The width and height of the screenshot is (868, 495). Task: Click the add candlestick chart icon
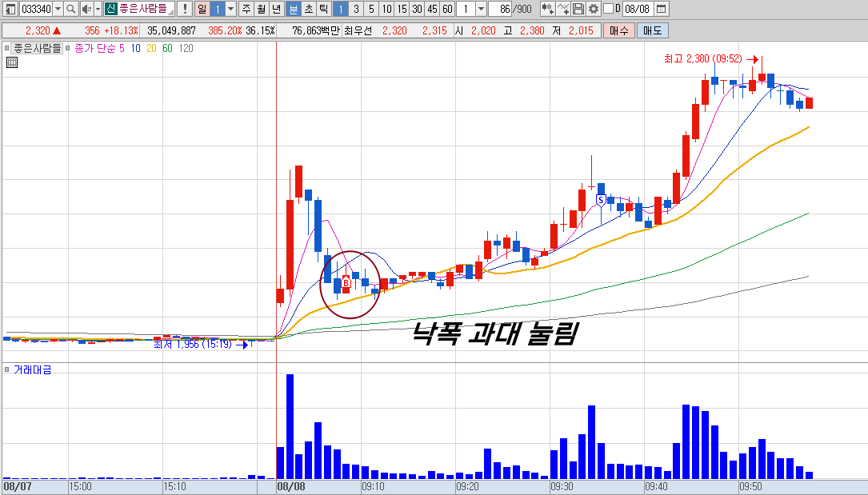point(547,9)
